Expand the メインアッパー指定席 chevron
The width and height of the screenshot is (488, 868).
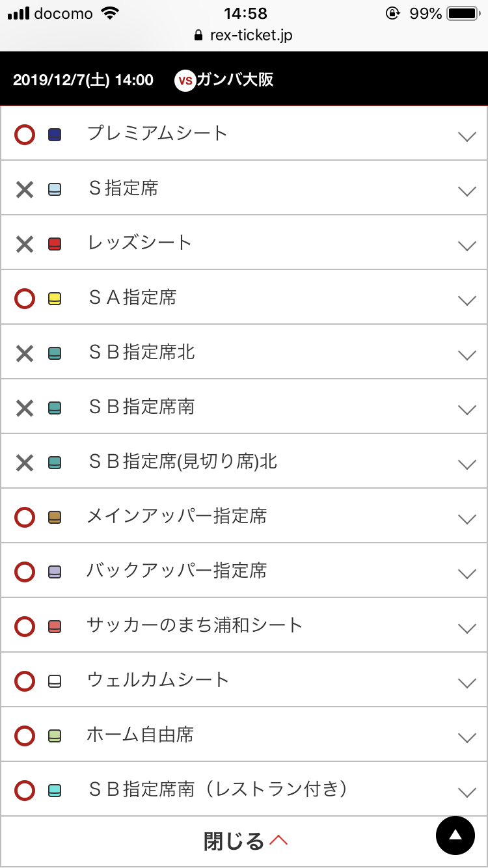tap(467, 519)
